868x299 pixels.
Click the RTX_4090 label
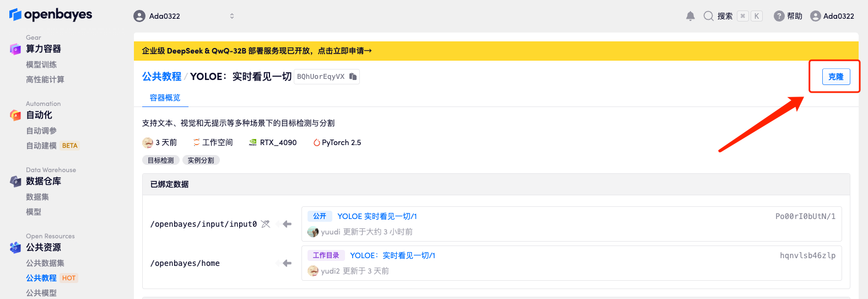[x=278, y=142]
